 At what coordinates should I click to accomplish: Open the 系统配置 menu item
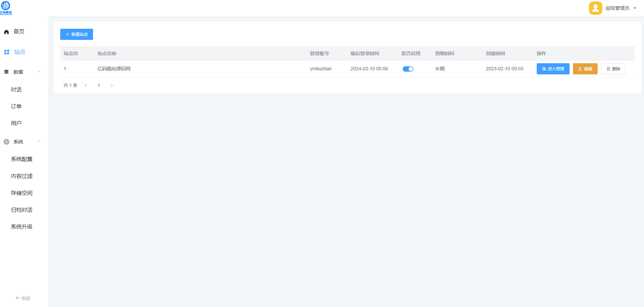[x=22, y=159]
